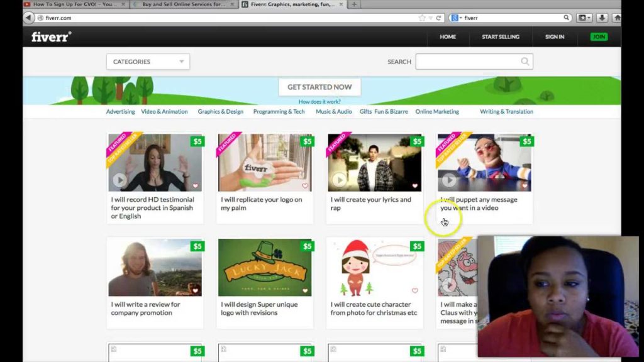The width and height of the screenshot is (644, 362).
Task: Open a new browser tab with plus
Action: (354, 4)
